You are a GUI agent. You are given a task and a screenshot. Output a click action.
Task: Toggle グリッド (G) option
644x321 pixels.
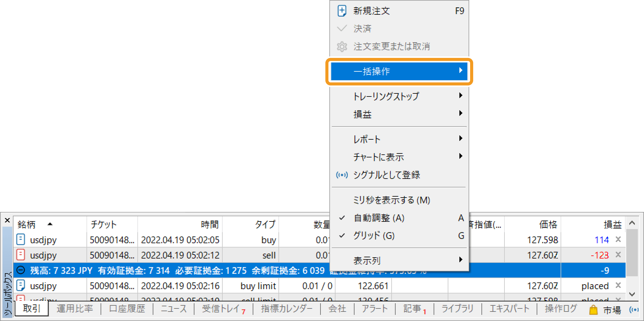pyautogui.click(x=399, y=236)
